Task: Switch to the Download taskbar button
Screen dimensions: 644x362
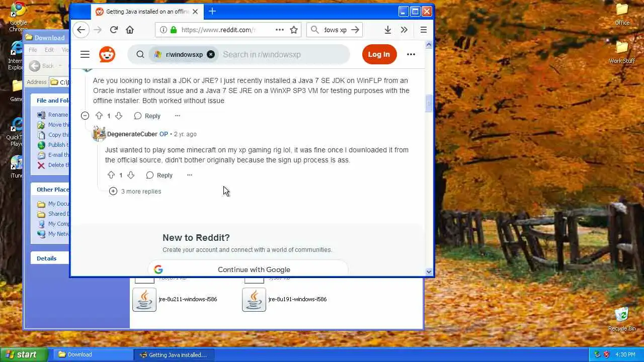Action: [93, 354]
